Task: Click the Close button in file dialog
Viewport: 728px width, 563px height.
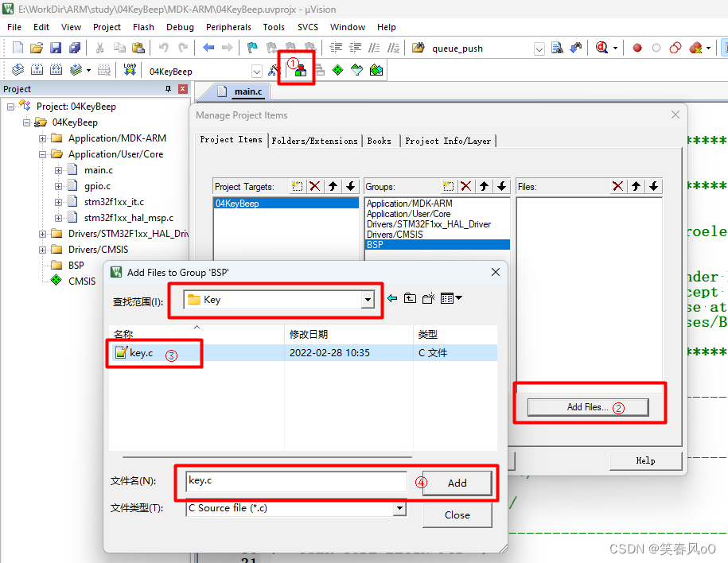Action: click(457, 515)
